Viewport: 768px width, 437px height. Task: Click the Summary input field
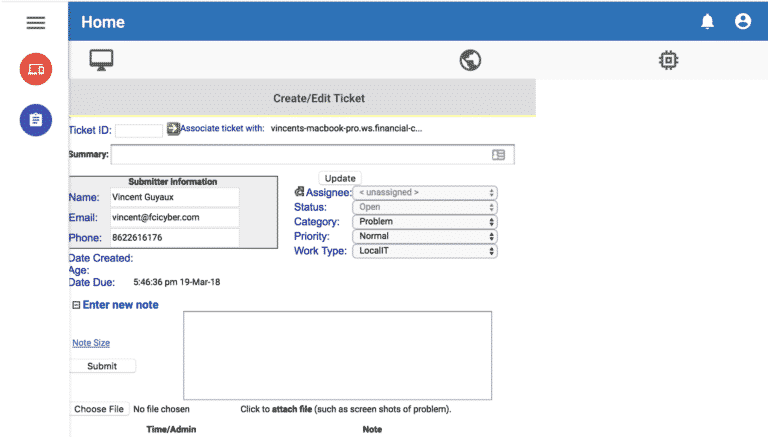coord(312,154)
